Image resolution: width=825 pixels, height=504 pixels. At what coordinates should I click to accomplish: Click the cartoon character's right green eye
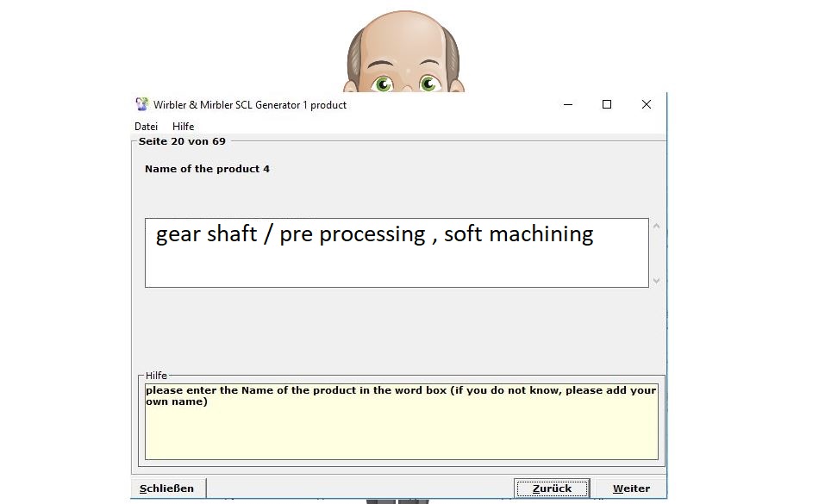pyautogui.click(x=428, y=84)
